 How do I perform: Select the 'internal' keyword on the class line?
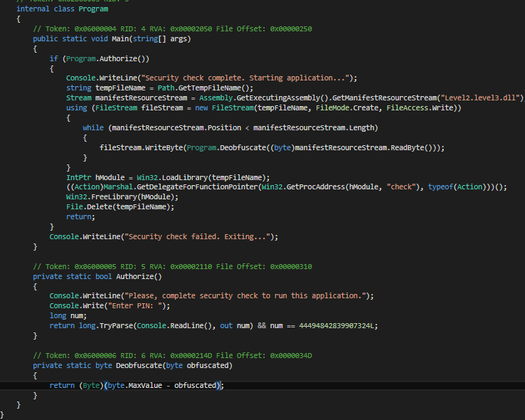pyautogui.click(x=33, y=9)
